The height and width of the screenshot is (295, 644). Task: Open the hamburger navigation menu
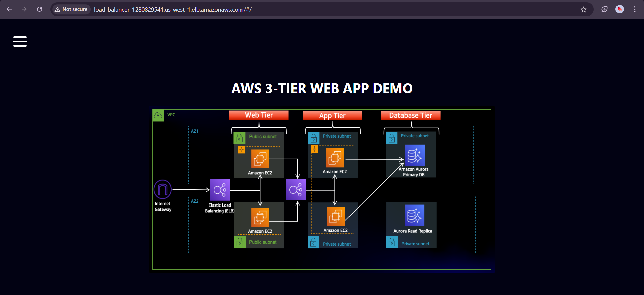pos(20,41)
